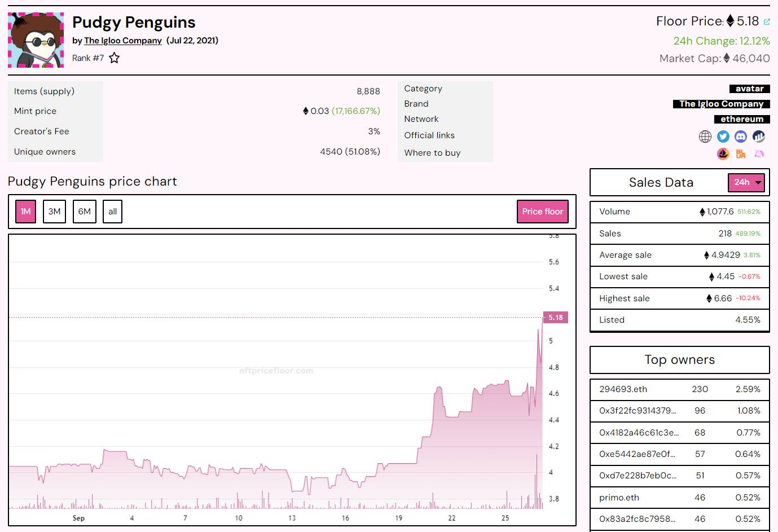Click the Creator's Fee 3% value
The height and width of the screenshot is (532, 778).
pyautogui.click(x=374, y=131)
